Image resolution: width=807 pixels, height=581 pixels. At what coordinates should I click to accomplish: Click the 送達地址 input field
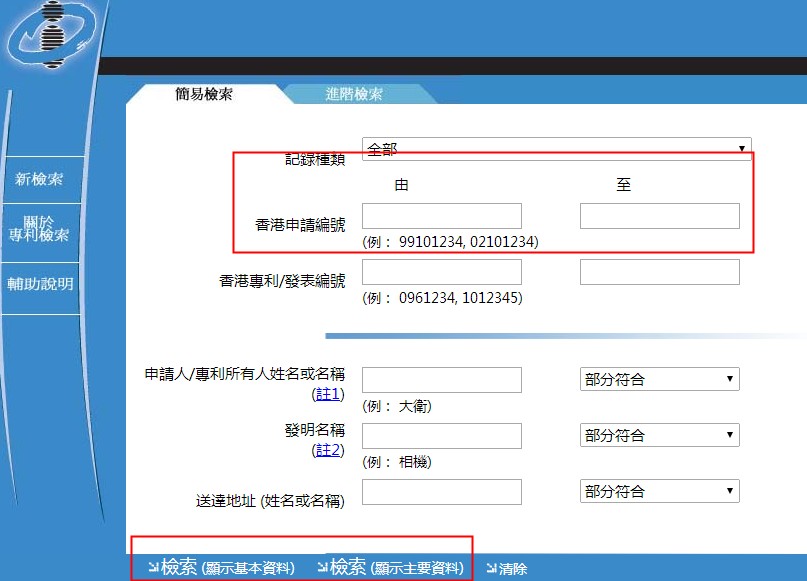[442, 492]
